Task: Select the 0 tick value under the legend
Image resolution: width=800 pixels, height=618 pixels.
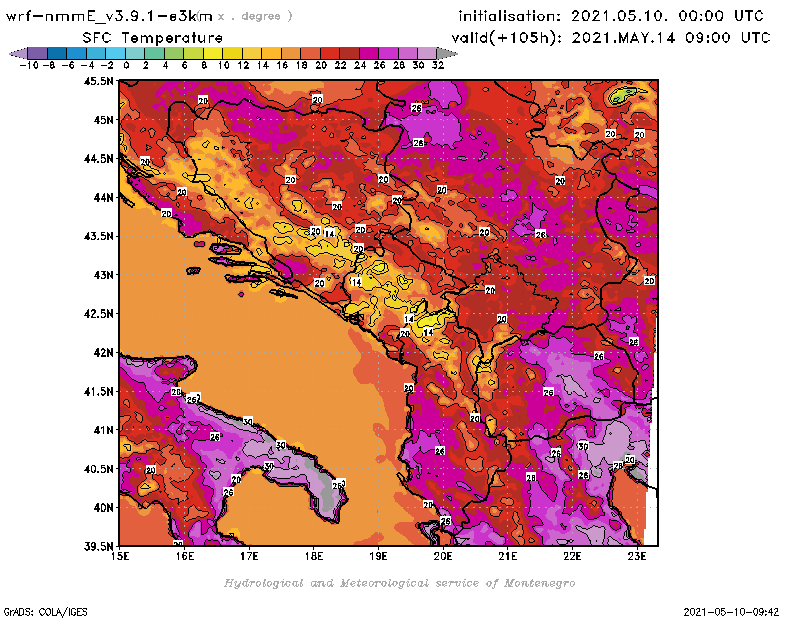Action: click(126, 65)
